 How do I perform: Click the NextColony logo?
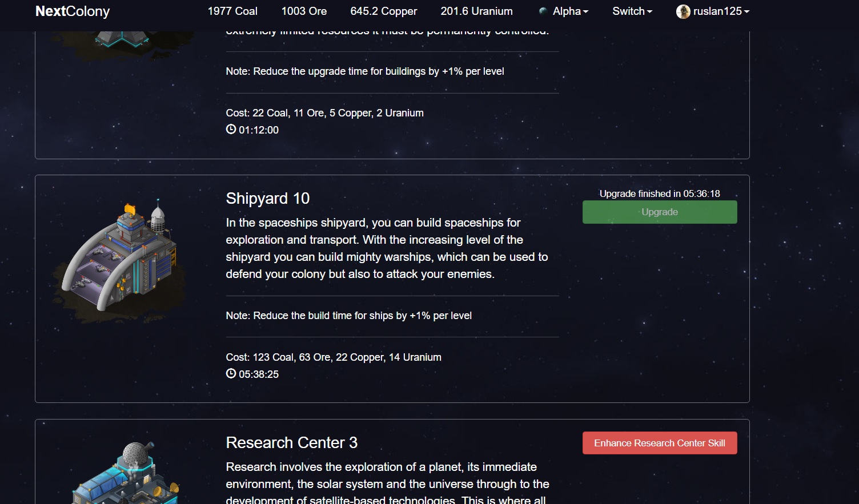click(x=73, y=11)
